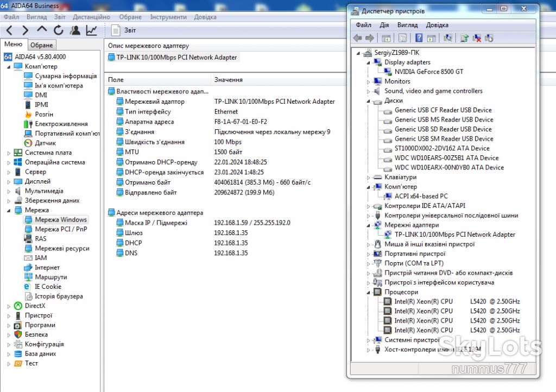Click the Значення column header

coord(229,80)
